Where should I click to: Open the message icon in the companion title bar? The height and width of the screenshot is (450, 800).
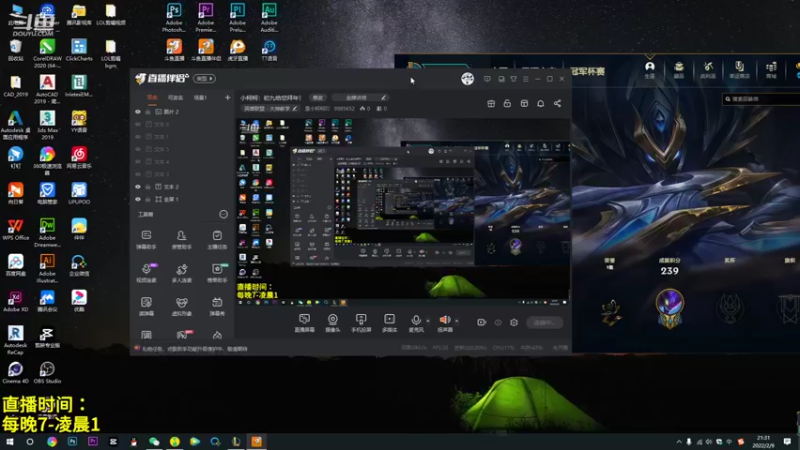[x=487, y=79]
